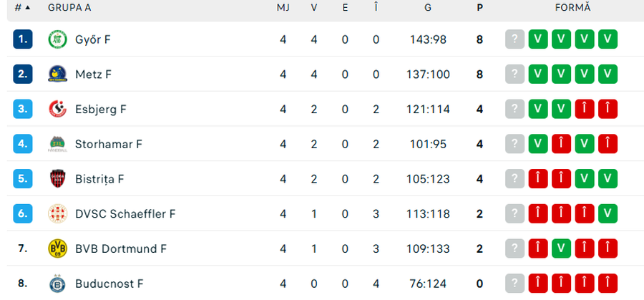Open the BVB Dortmund F team page
The image size is (644, 300).
point(120,248)
